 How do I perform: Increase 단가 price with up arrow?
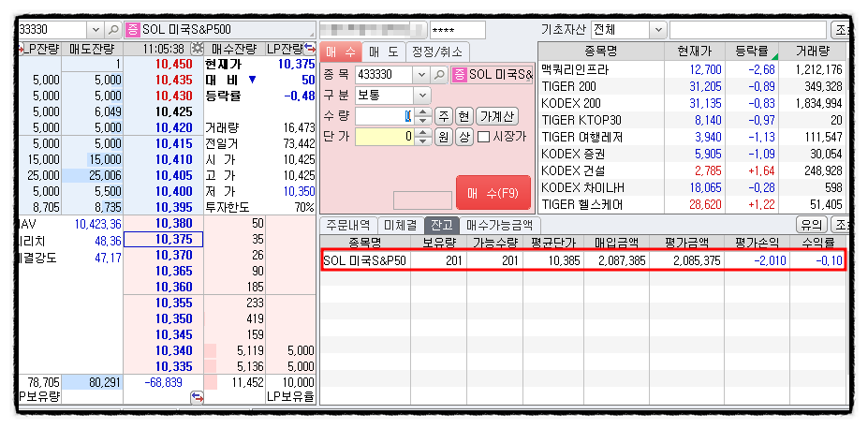tap(423, 133)
